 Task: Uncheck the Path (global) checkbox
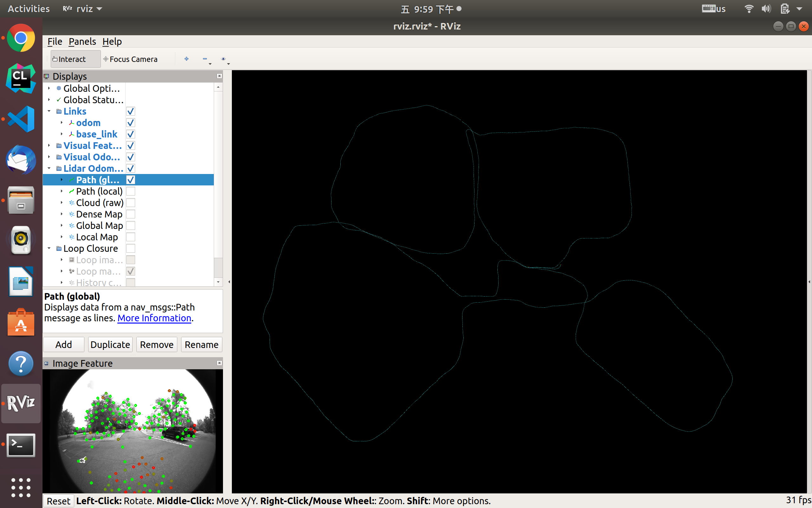131,180
